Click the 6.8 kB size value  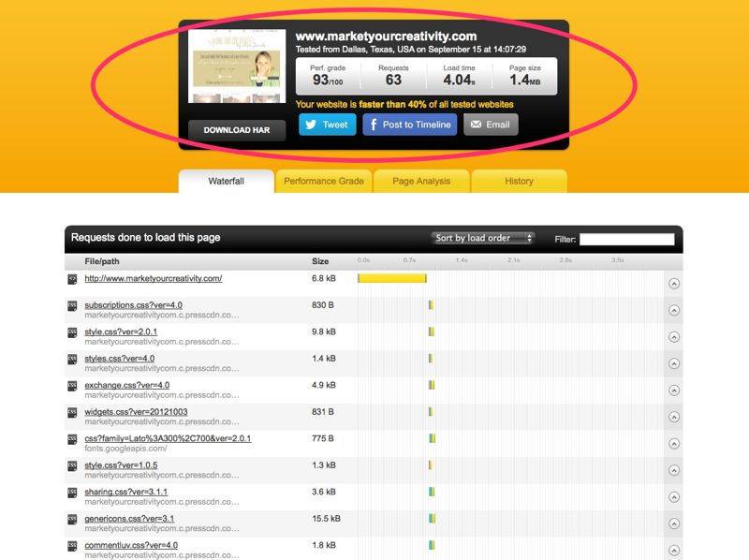(x=324, y=278)
